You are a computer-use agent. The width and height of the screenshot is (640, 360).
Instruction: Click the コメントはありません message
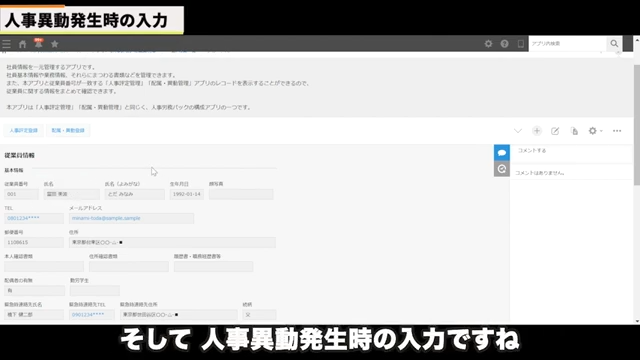540,173
